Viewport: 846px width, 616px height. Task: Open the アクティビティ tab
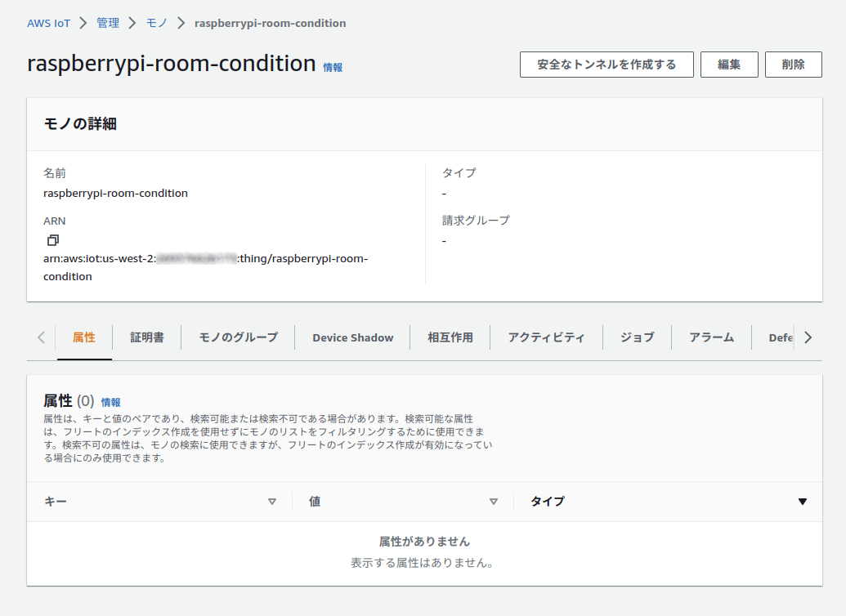pos(546,337)
